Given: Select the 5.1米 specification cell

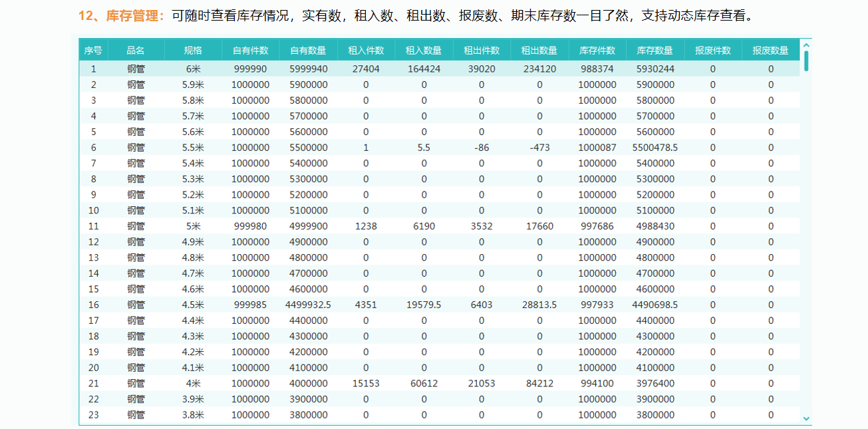Looking at the screenshot, I should [193, 210].
